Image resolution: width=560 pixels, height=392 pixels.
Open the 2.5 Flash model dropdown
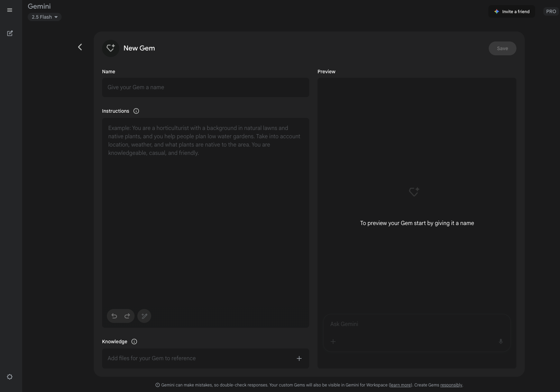[x=45, y=17]
